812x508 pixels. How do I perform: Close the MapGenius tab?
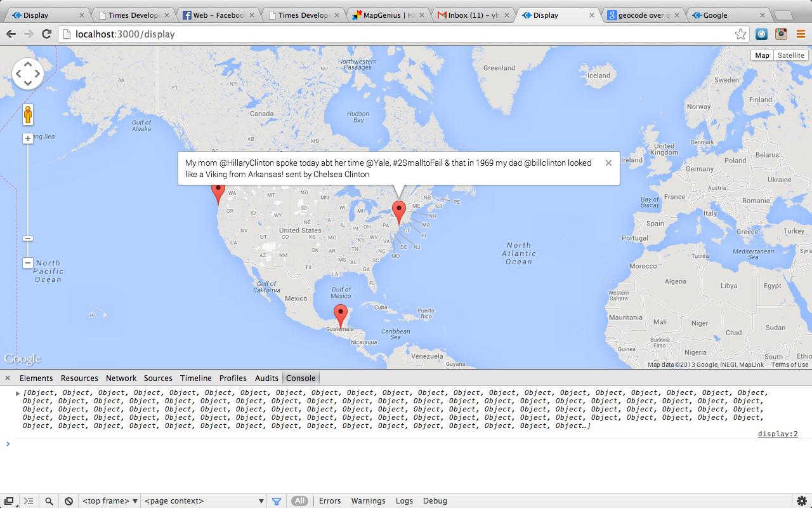pos(422,15)
